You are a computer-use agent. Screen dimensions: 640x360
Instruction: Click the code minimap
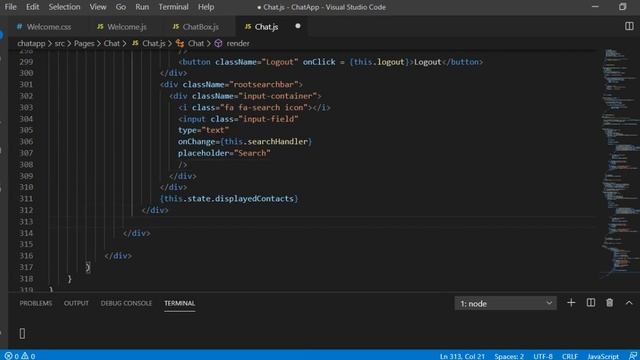619,163
